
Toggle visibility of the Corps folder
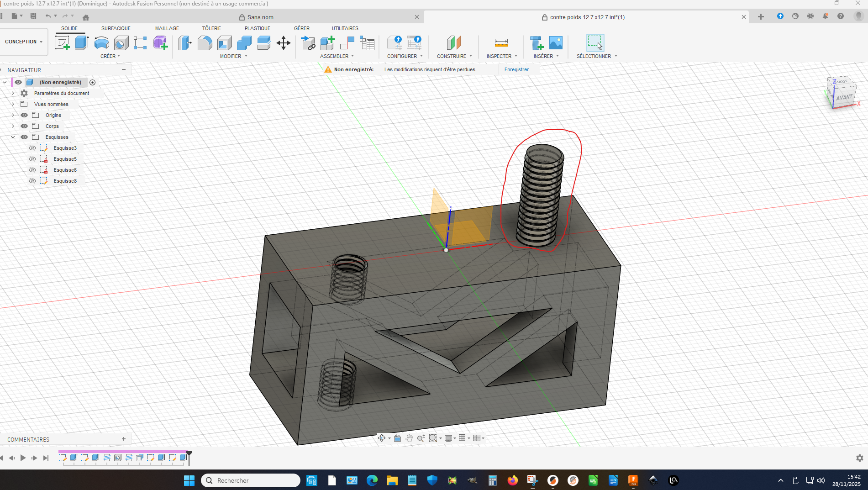(x=24, y=126)
